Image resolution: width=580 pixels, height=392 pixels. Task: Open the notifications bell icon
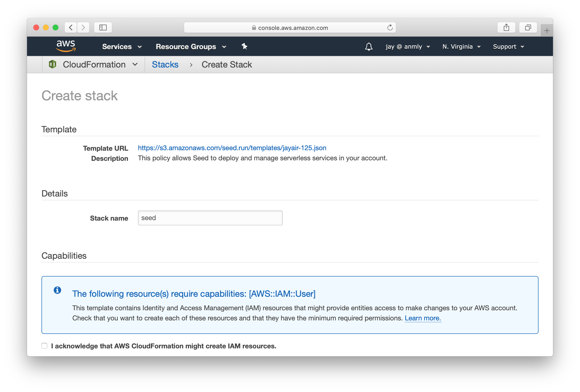(369, 47)
